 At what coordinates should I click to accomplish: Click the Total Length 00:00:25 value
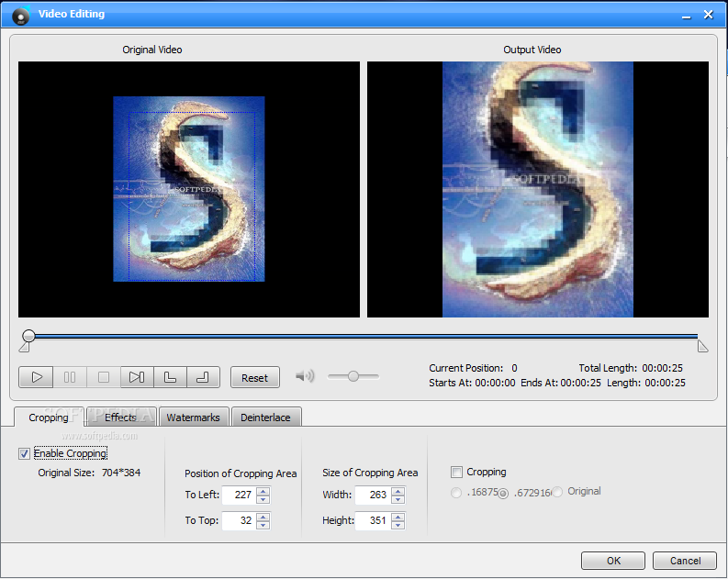(x=663, y=368)
